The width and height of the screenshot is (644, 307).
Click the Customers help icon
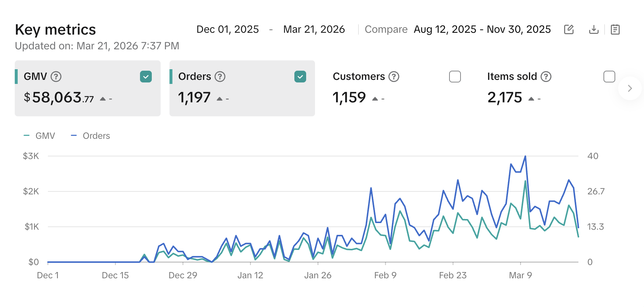[x=394, y=77]
